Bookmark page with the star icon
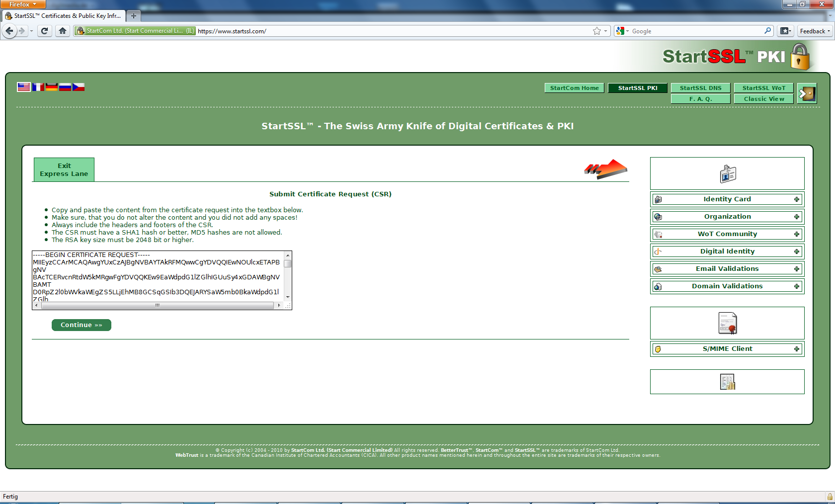835x504 pixels. coord(596,31)
